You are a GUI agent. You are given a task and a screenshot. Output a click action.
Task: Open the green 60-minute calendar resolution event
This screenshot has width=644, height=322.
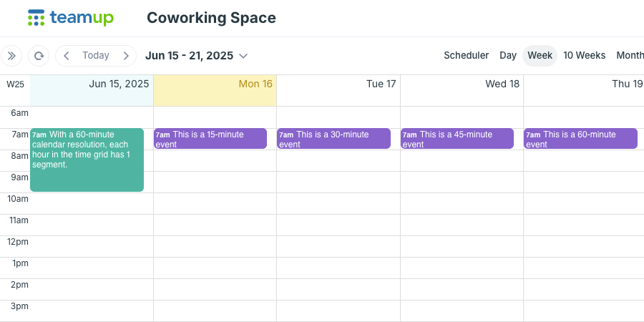(x=87, y=160)
